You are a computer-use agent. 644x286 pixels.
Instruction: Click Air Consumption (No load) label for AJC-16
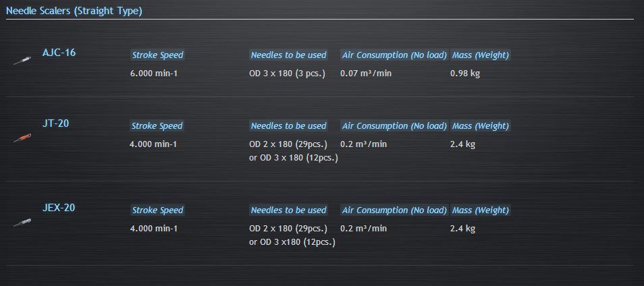[394, 55]
